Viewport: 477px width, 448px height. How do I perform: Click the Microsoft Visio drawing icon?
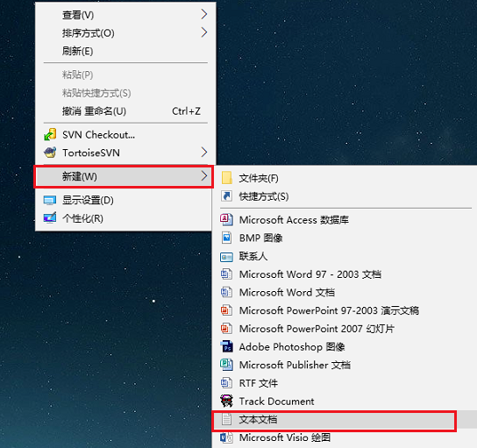pyautogui.click(x=226, y=437)
